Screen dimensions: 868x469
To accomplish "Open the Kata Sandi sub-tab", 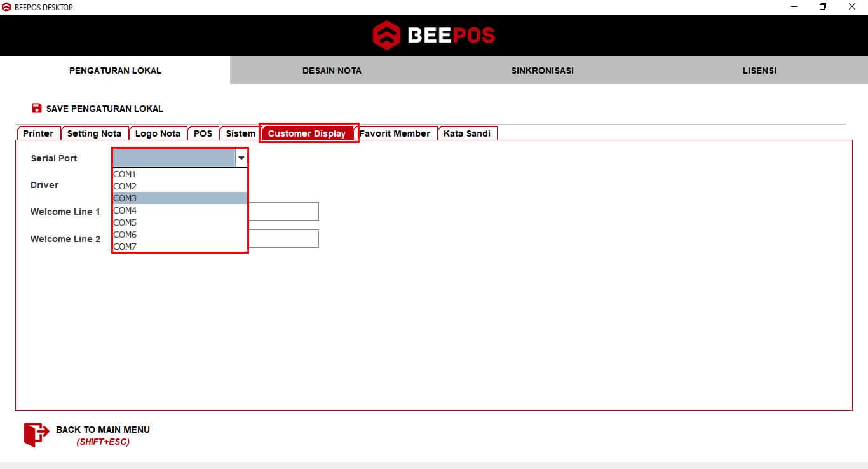I will (x=467, y=133).
